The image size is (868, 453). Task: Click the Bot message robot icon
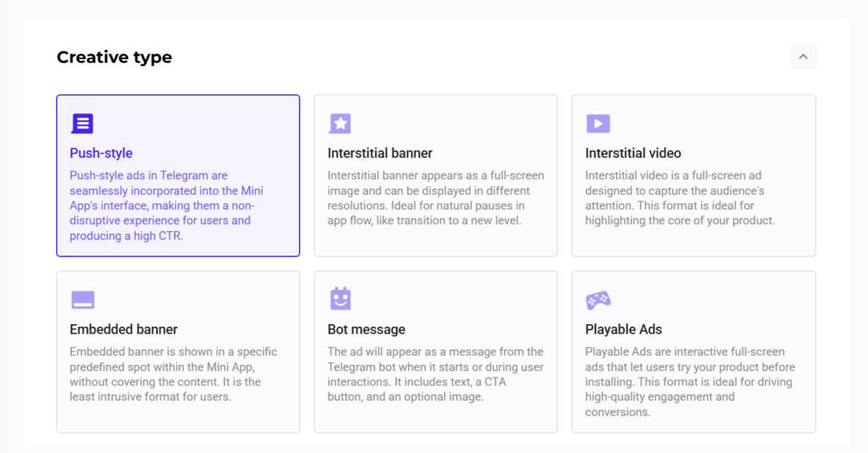(340, 299)
